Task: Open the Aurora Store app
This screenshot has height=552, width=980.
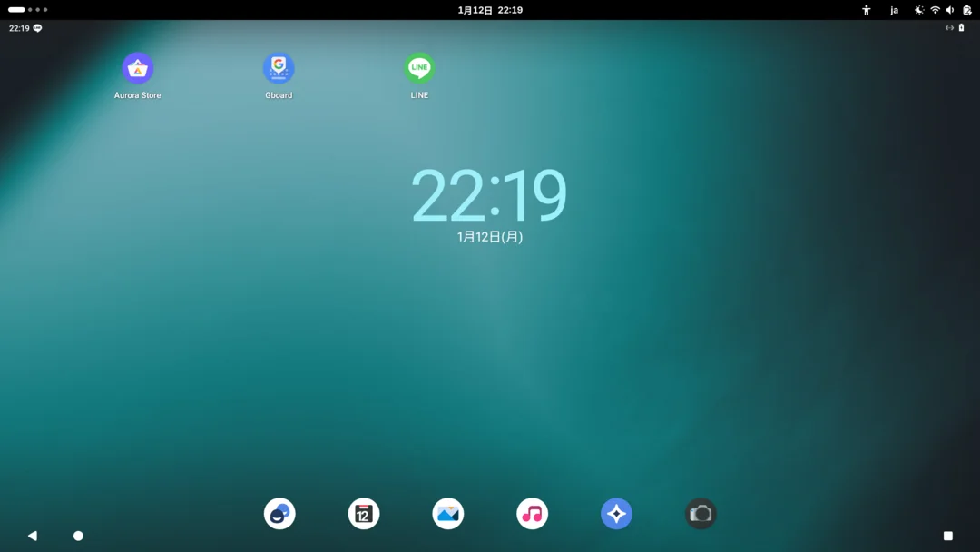Action: coord(137,68)
